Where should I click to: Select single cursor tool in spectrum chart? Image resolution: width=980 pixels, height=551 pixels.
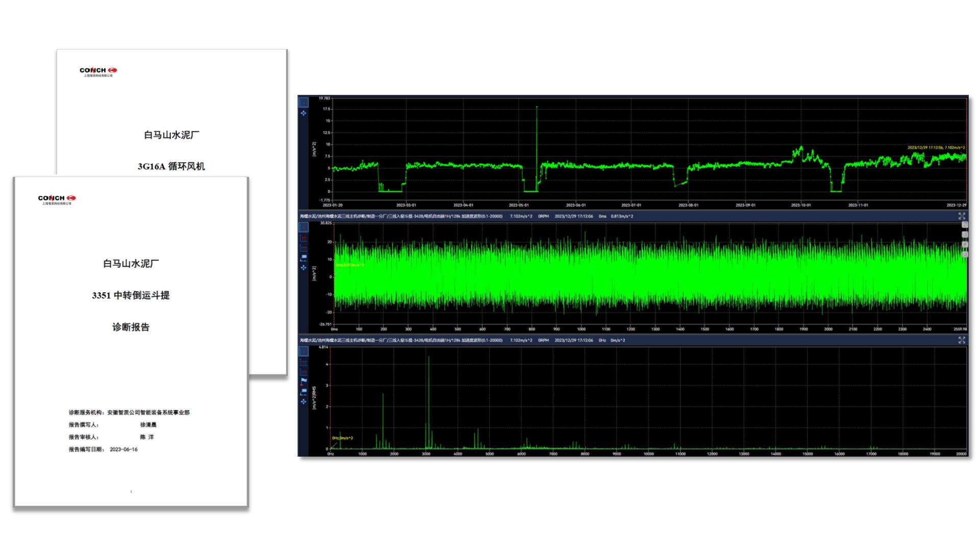(303, 352)
